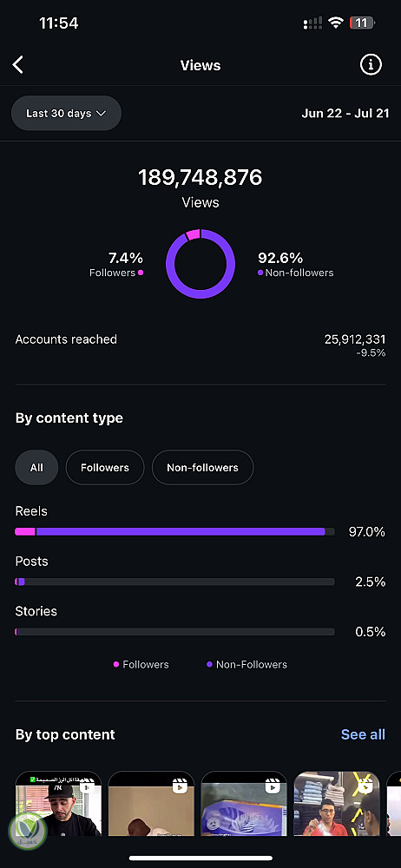Image resolution: width=401 pixels, height=868 pixels.
Task: Tap the cellular signal bars icon
Action: (x=313, y=23)
